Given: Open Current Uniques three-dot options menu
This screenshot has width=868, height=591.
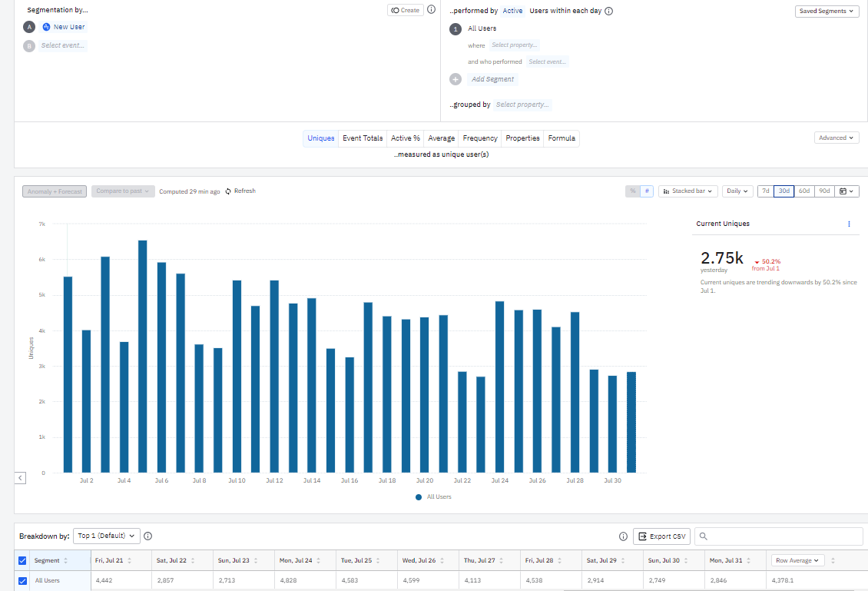Looking at the screenshot, I should tap(849, 224).
